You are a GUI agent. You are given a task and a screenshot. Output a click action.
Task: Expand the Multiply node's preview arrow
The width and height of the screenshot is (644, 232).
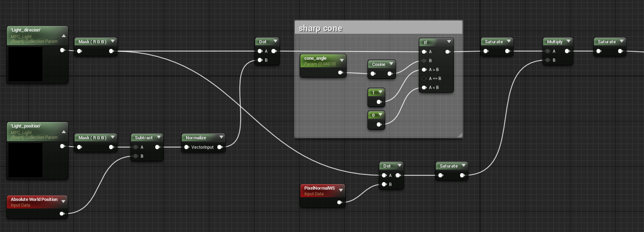point(568,42)
